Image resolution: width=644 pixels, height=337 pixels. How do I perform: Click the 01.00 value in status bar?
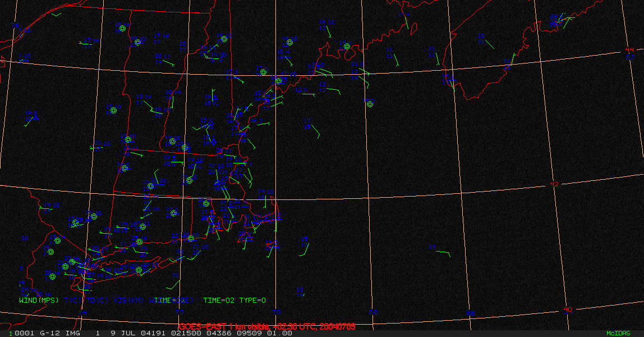pos(280,333)
